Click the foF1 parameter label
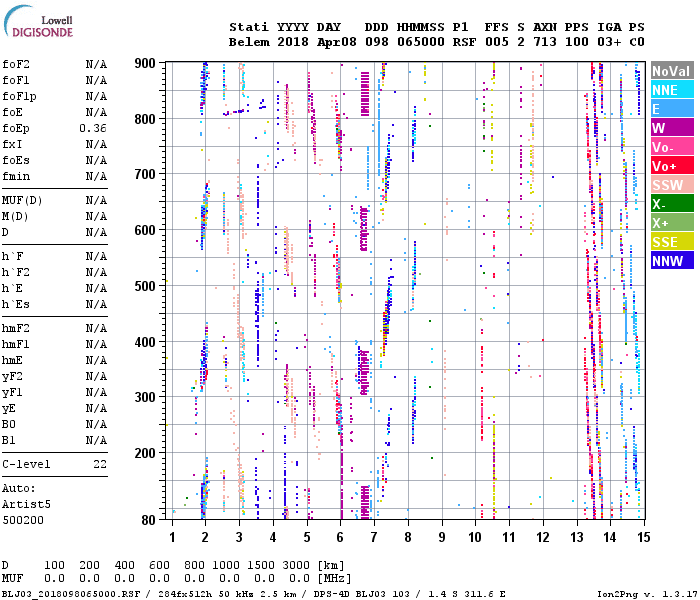Screen dimensions: 700x600 coord(16,80)
